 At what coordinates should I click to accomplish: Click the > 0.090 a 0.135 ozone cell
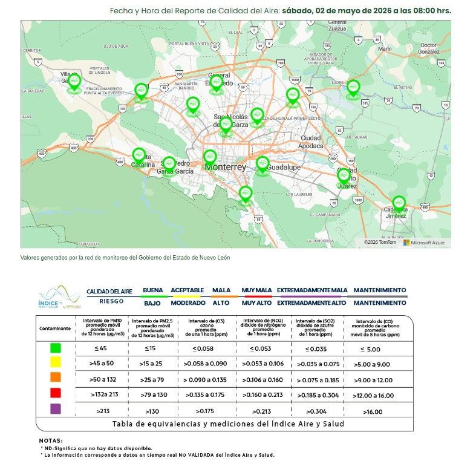[205, 380]
